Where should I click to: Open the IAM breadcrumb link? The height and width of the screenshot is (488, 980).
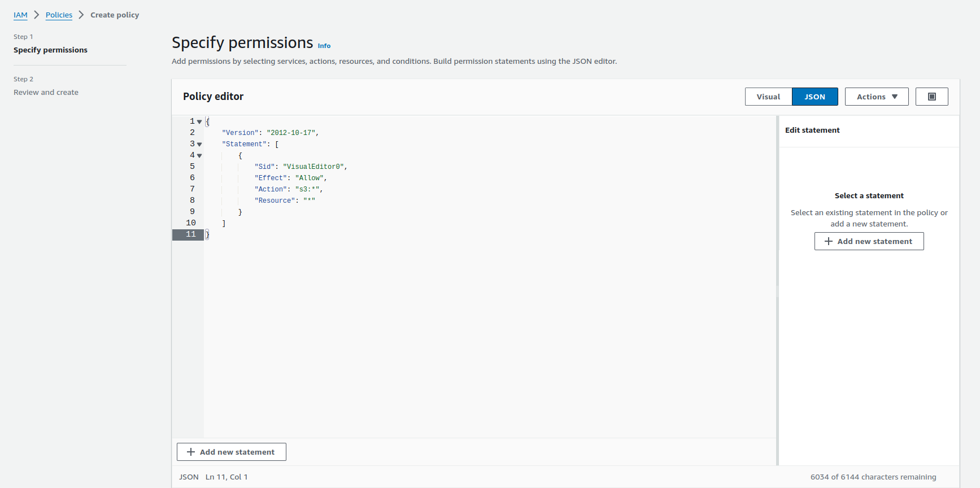pos(20,15)
